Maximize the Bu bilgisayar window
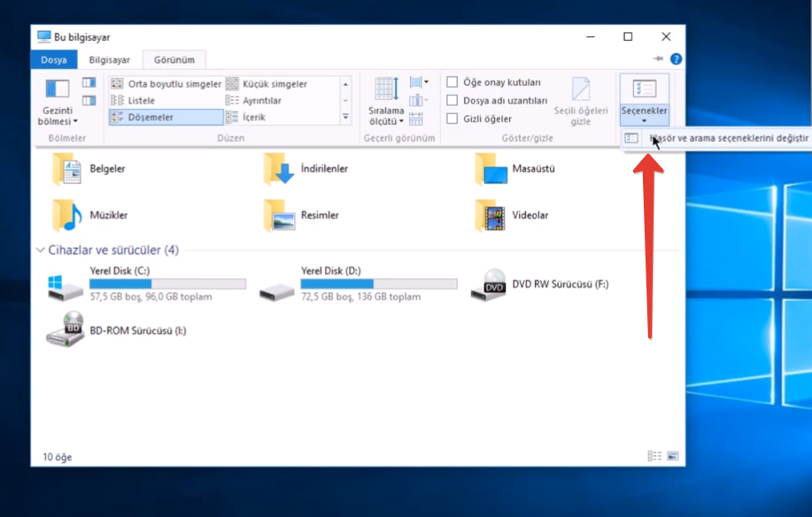812x517 pixels. [x=628, y=37]
